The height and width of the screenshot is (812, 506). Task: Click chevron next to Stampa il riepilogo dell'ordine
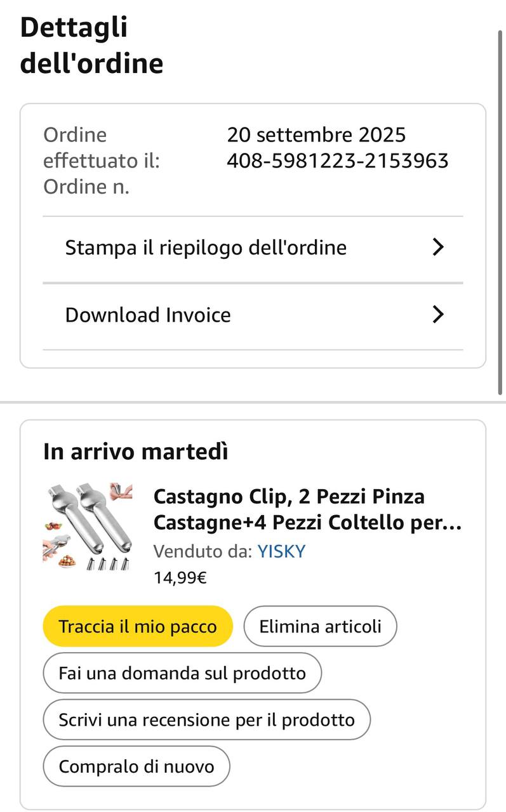437,247
